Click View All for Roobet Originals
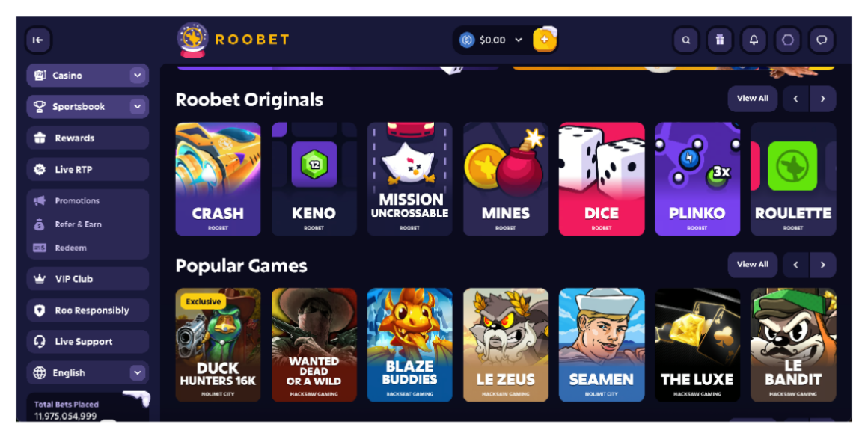 (x=752, y=99)
